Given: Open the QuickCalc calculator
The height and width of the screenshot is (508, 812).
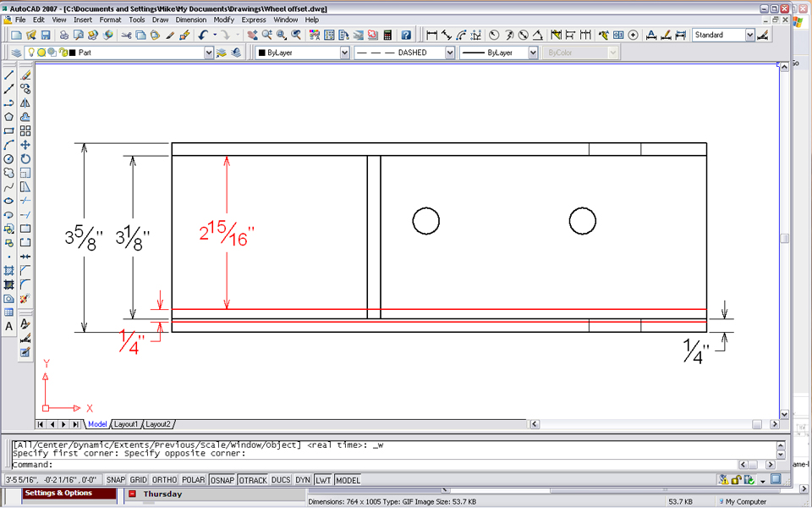Looking at the screenshot, I should pyautogui.click(x=387, y=35).
